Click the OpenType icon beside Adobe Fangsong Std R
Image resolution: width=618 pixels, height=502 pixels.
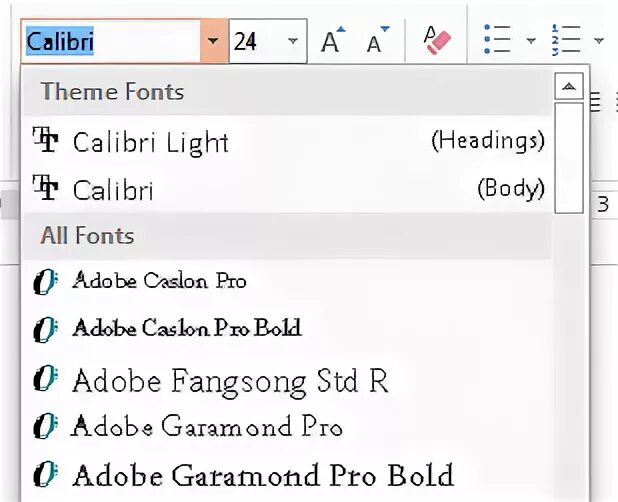click(46, 378)
